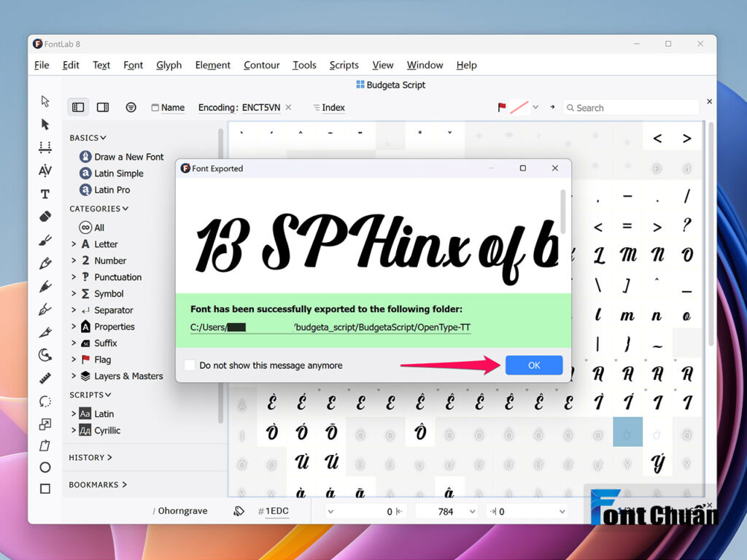Open the Contour menu

(262, 65)
